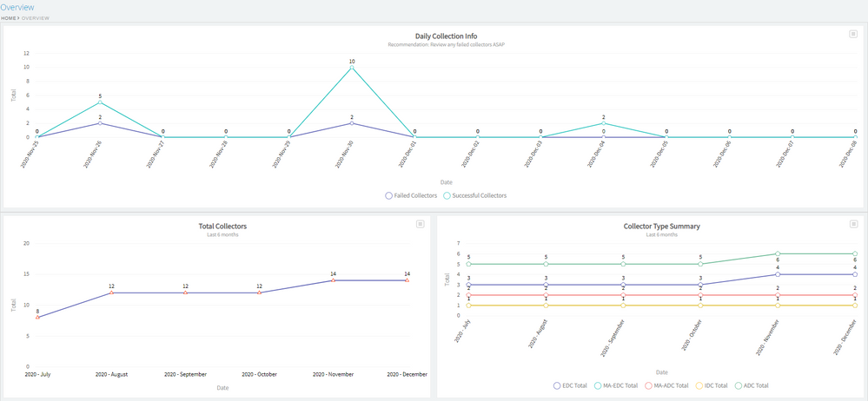868x401 pixels.
Task: Click the Overview page title
Action: (x=17, y=7)
